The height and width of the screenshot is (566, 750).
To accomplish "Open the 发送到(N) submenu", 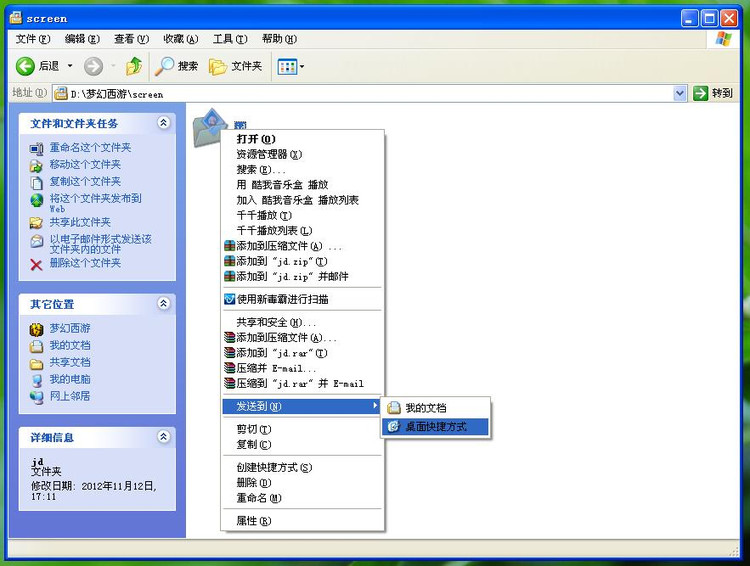I will pyautogui.click(x=302, y=407).
